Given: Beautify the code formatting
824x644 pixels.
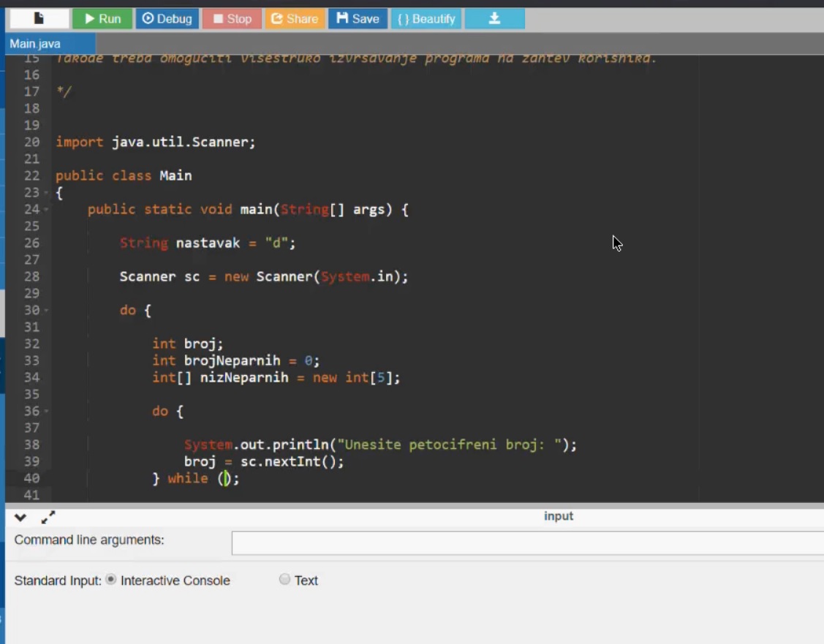Looking at the screenshot, I should [x=426, y=19].
